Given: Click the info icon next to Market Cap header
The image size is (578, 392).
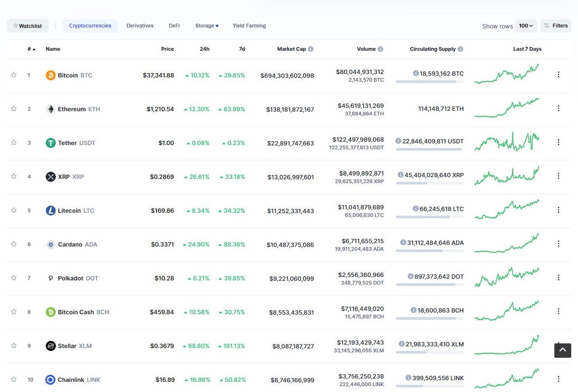Looking at the screenshot, I should [x=311, y=49].
